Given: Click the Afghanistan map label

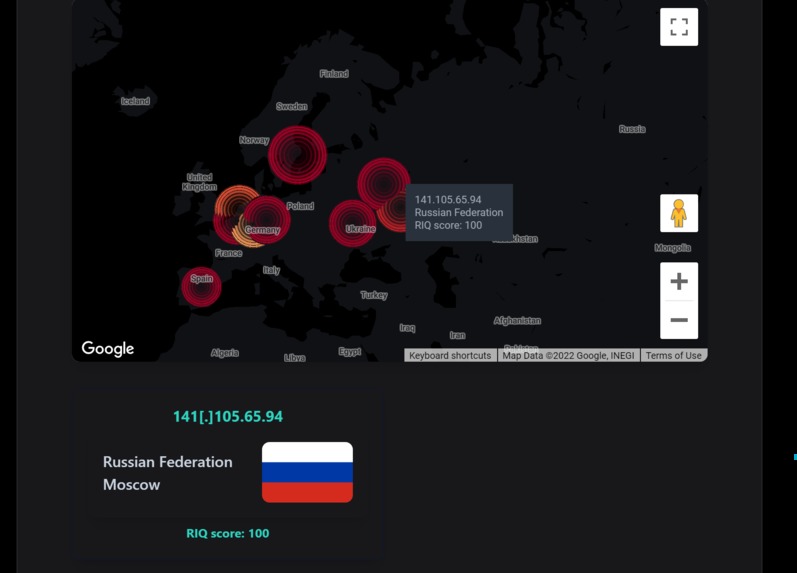Looking at the screenshot, I should click(x=517, y=320).
